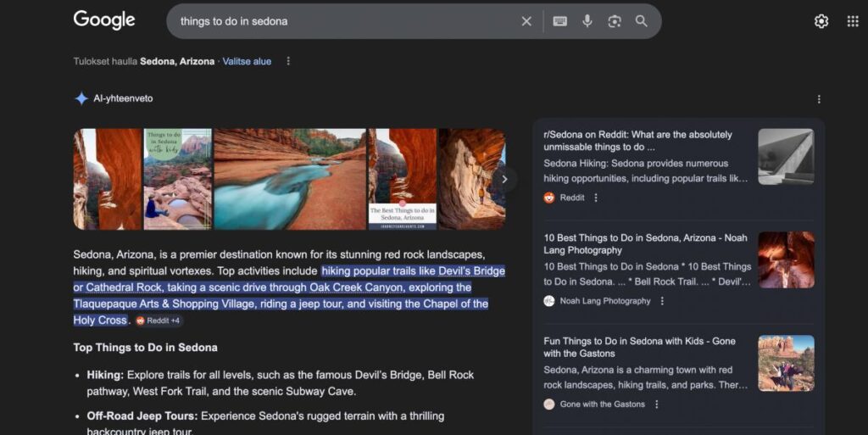Click the 'Reddit +4' source chip
Image resolution: width=868 pixels, height=435 pixels.
159,321
